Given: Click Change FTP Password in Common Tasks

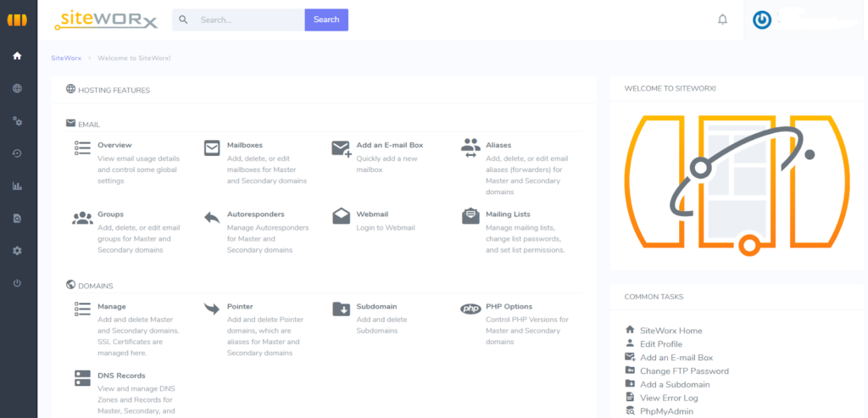Looking at the screenshot, I should click(x=684, y=371).
